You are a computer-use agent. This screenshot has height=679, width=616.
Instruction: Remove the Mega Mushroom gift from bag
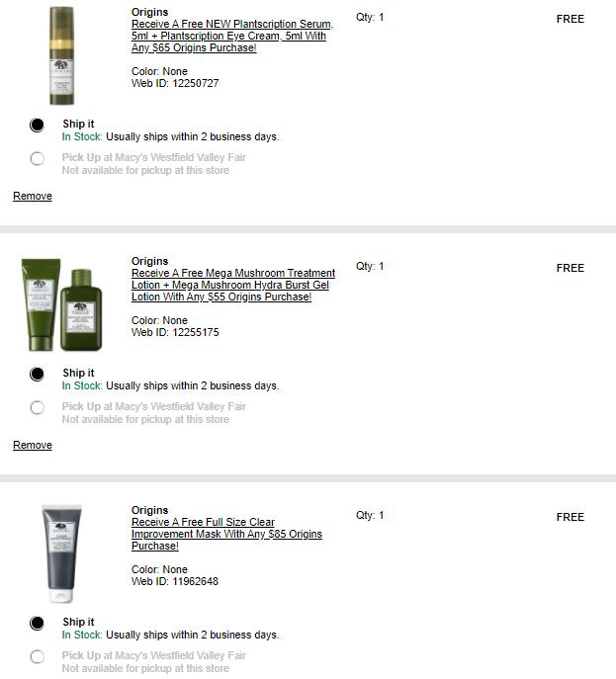(33, 445)
